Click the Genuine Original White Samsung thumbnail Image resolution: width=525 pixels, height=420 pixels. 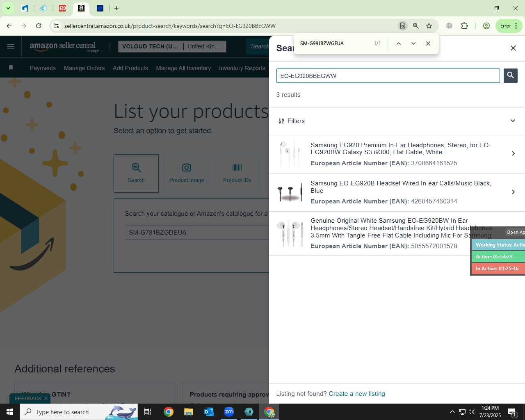[290, 233]
